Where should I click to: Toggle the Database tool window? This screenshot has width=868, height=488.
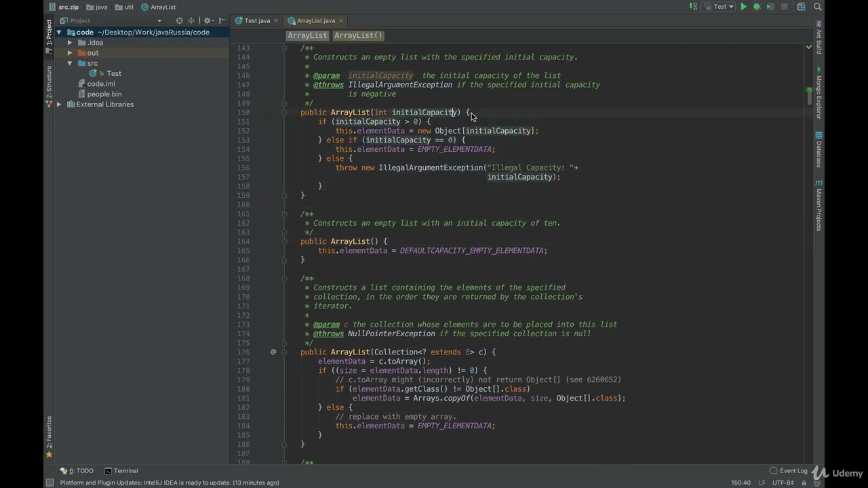(819, 150)
